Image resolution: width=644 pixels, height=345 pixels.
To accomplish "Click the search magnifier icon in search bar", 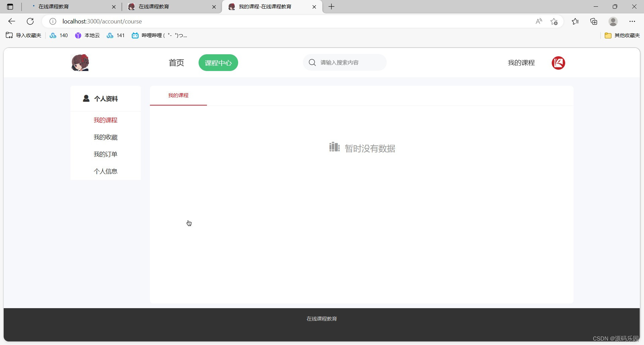I will pyautogui.click(x=312, y=62).
